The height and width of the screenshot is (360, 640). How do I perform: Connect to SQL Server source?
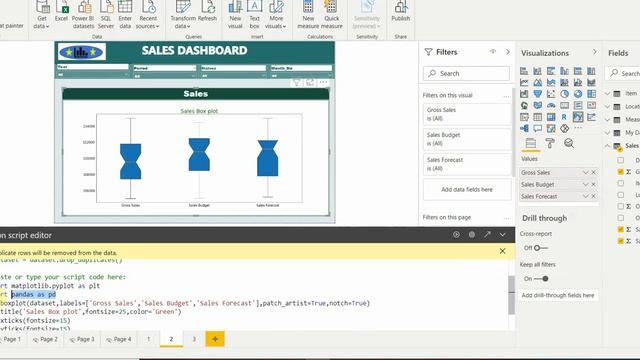coord(106,15)
